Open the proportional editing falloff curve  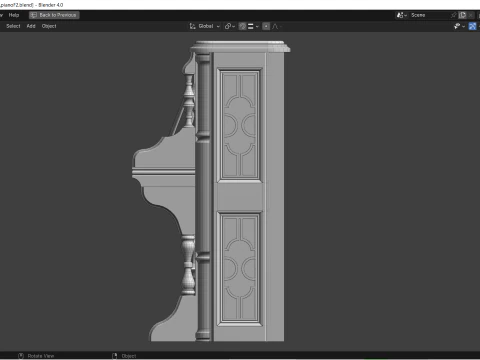point(276,26)
